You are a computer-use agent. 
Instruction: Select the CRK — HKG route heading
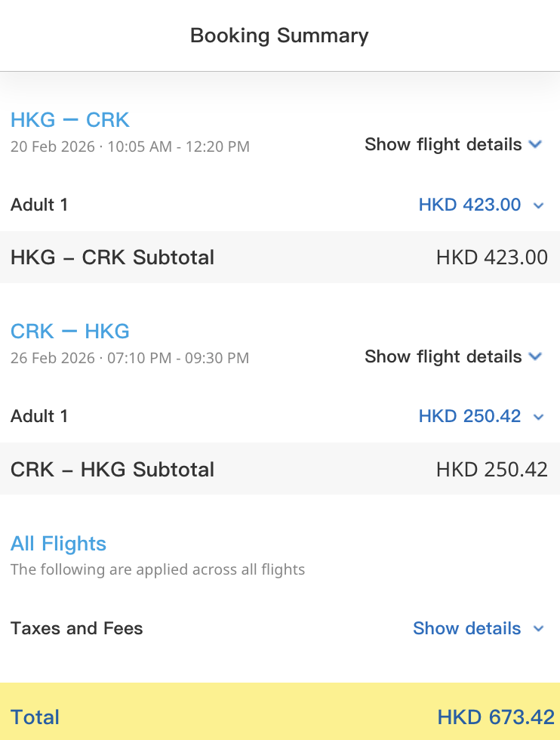[x=70, y=331]
